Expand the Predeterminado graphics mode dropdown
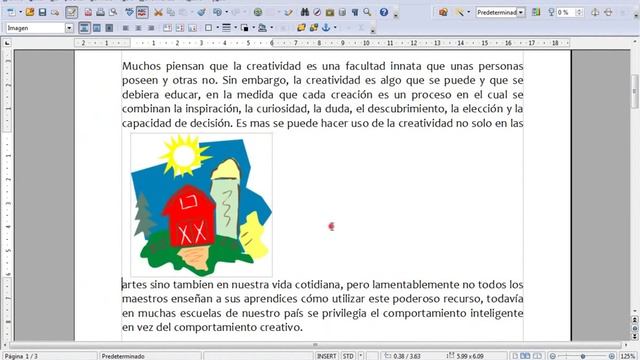This screenshot has width=640, height=360. point(520,12)
